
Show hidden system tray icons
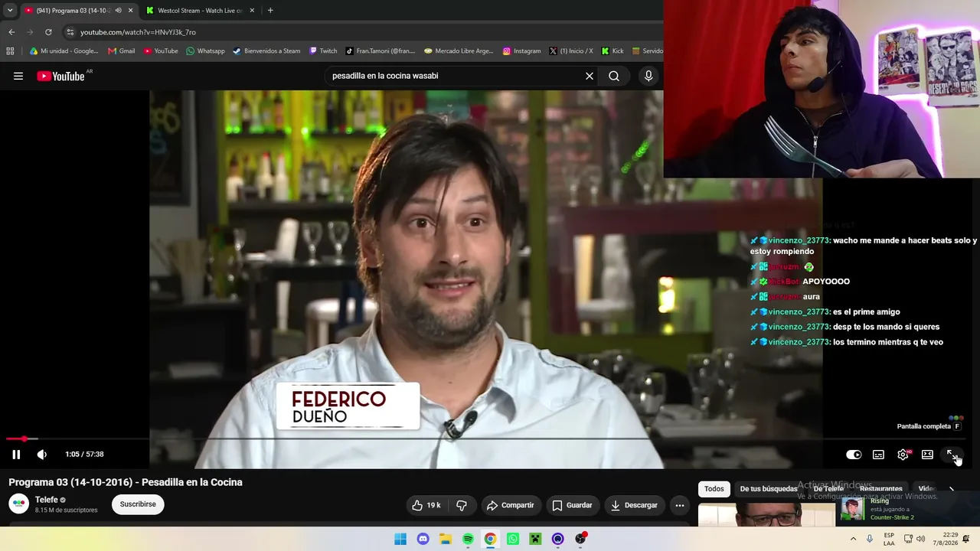tap(853, 539)
